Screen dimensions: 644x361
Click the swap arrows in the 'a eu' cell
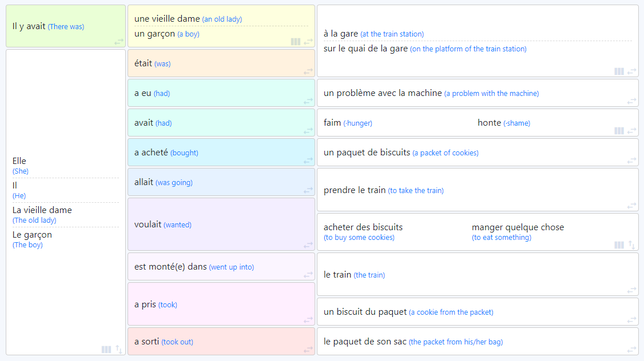[x=308, y=101]
